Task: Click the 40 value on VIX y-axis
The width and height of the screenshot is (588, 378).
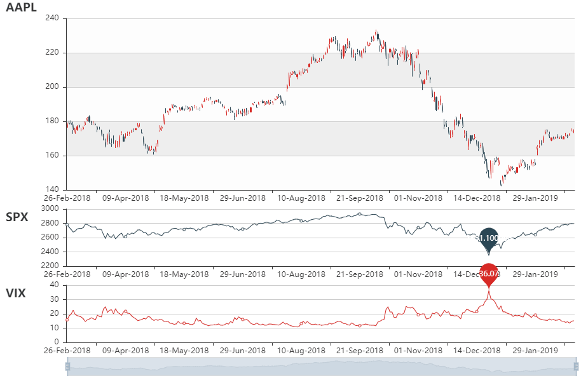Action: click(x=55, y=285)
